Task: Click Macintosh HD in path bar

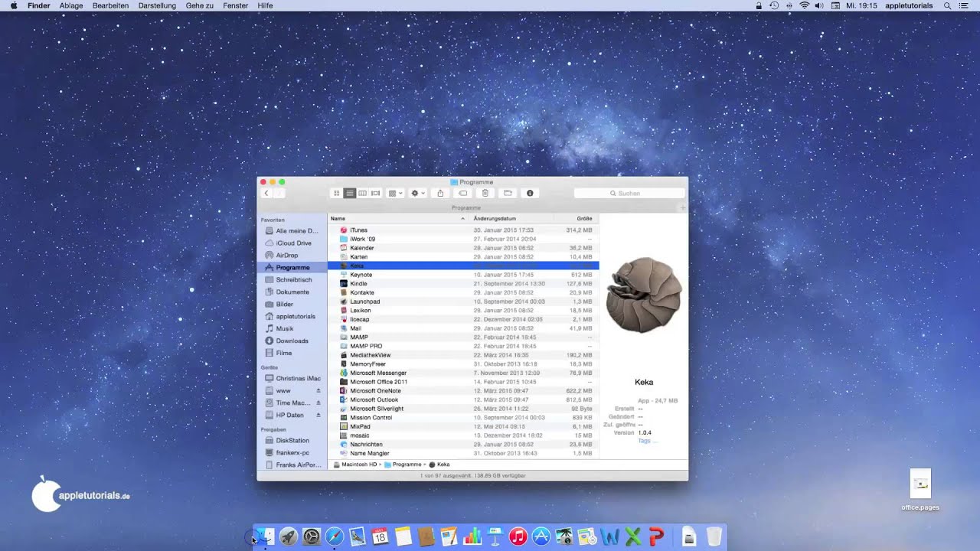Action: coord(355,465)
